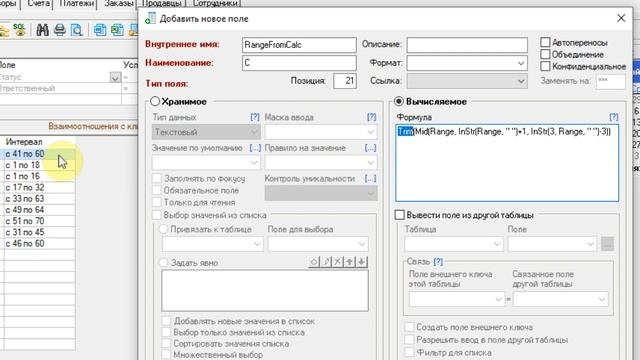Toggle Создать поле внешнего ключа checkbox
The width and height of the screenshot is (640, 360).
tap(409, 327)
